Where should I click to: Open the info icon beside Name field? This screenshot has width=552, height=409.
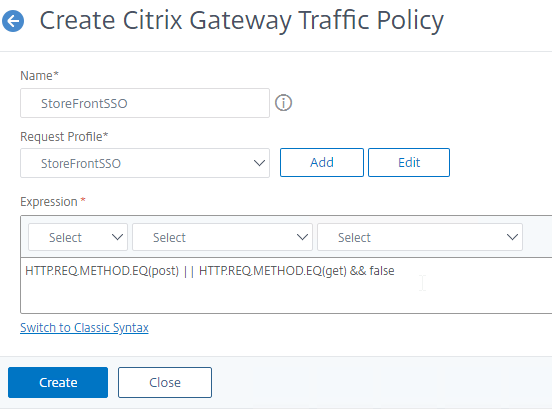[x=283, y=103]
